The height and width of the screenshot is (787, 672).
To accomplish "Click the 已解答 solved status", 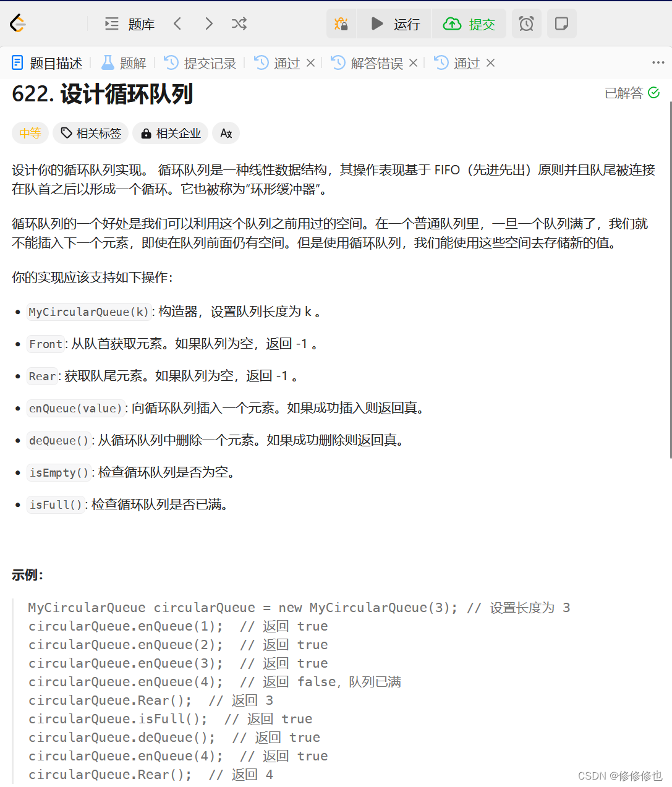I will tap(632, 93).
